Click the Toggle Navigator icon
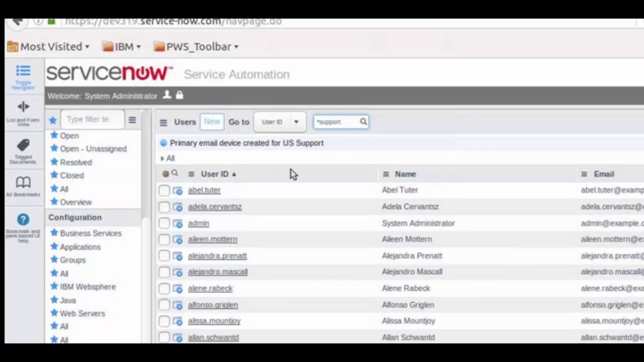Viewport: 644px width, 362px height. tap(23, 71)
